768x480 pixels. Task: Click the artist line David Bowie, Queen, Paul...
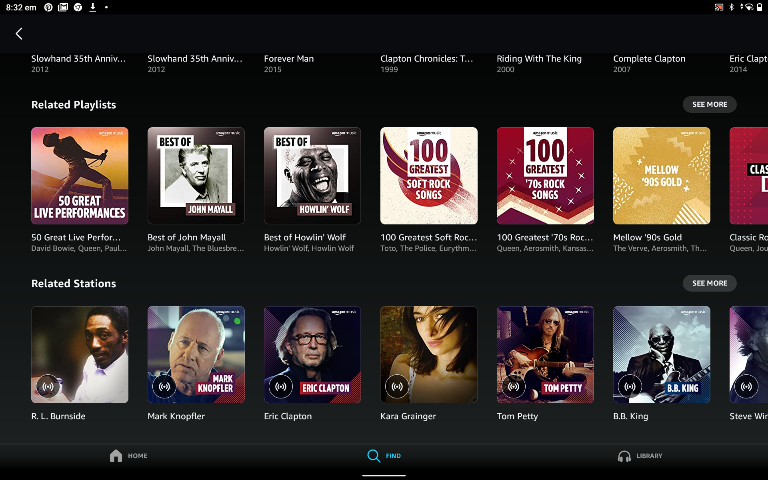tap(79, 248)
